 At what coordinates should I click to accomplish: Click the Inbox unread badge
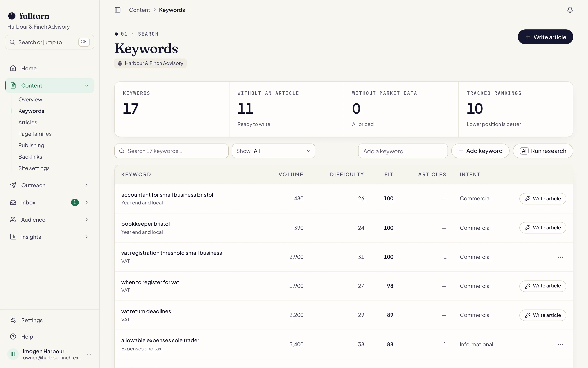tap(75, 202)
